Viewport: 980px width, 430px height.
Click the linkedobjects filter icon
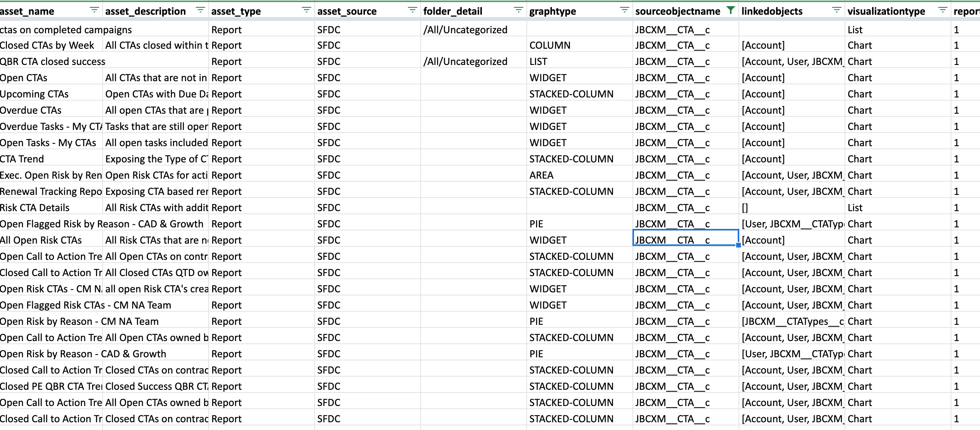coord(836,10)
